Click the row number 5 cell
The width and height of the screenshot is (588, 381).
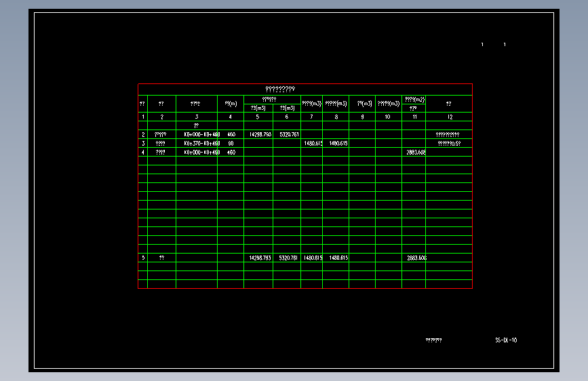143,258
